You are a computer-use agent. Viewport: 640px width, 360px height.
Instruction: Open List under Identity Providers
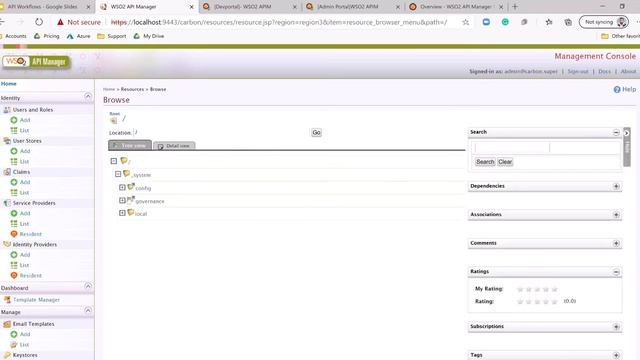(24, 265)
